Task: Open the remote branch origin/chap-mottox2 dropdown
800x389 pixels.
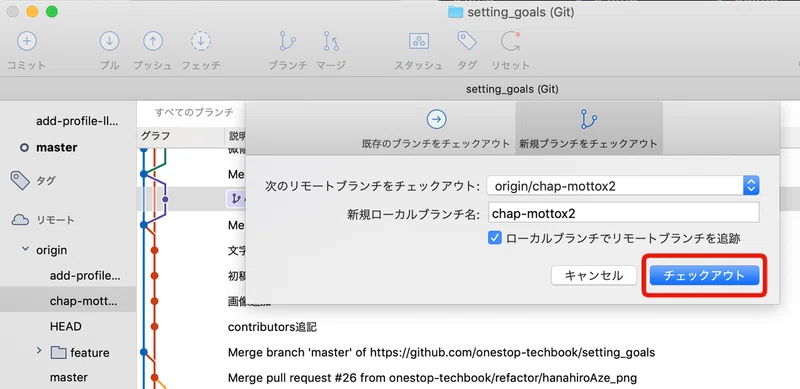Action: pyautogui.click(x=623, y=186)
